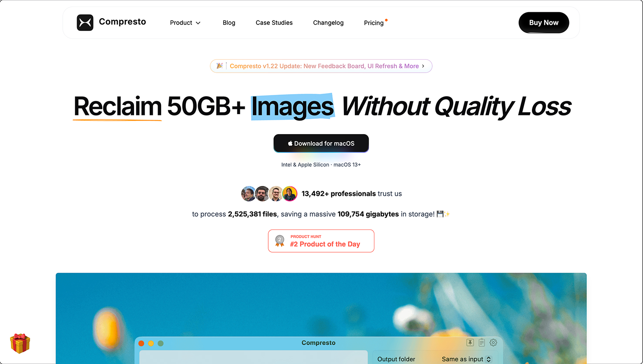
Task: Open settings gear in Compresto window
Action: [x=493, y=343]
